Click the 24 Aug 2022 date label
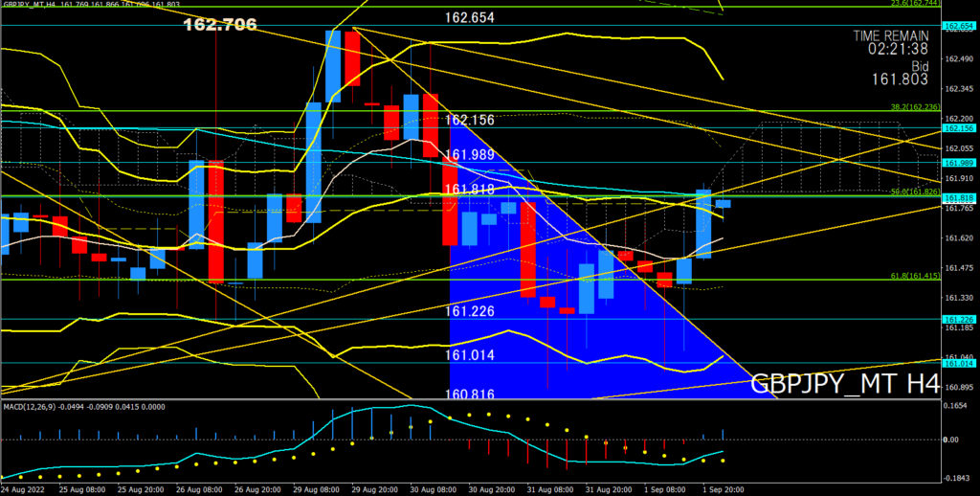Image resolution: width=980 pixels, height=496 pixels. point(21,489)
